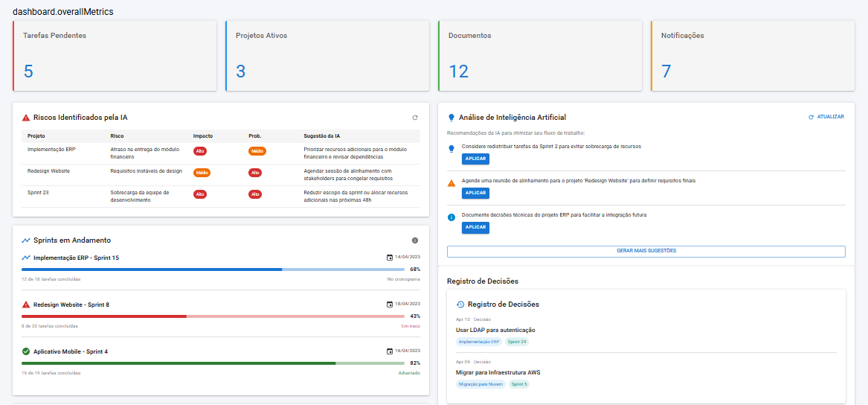
Task: Select the Sprint 24 tag chip
Action: click(x=517, y=342)
